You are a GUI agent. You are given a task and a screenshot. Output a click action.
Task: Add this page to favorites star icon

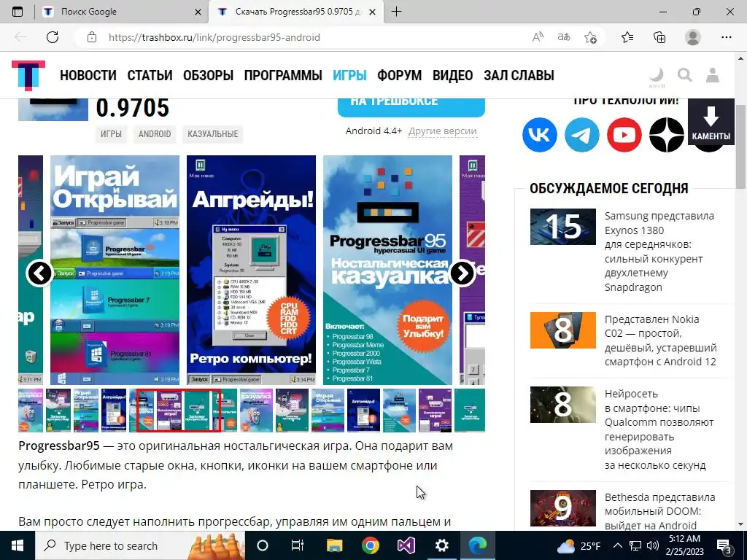590,37
